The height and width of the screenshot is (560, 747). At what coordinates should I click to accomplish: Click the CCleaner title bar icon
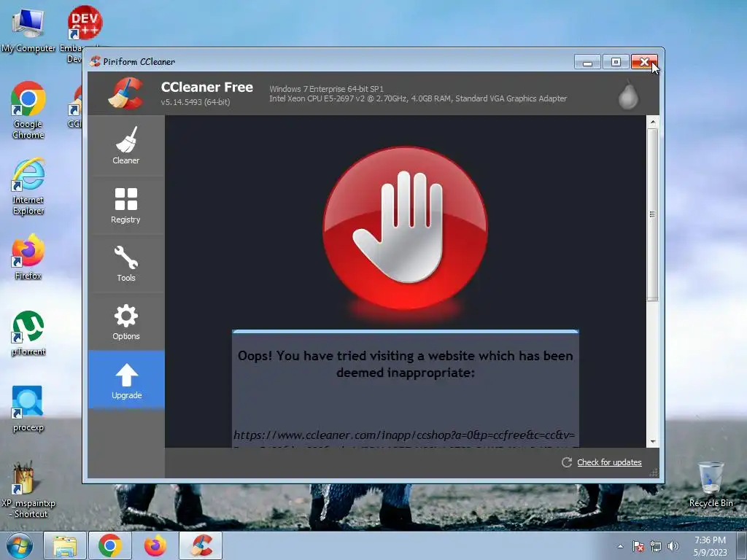coord(96,61)
